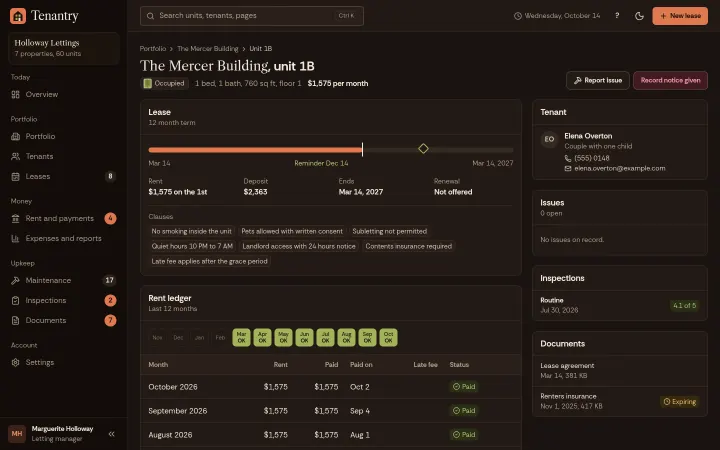Click the Rent and payments bank icon

tap(16, 219)
